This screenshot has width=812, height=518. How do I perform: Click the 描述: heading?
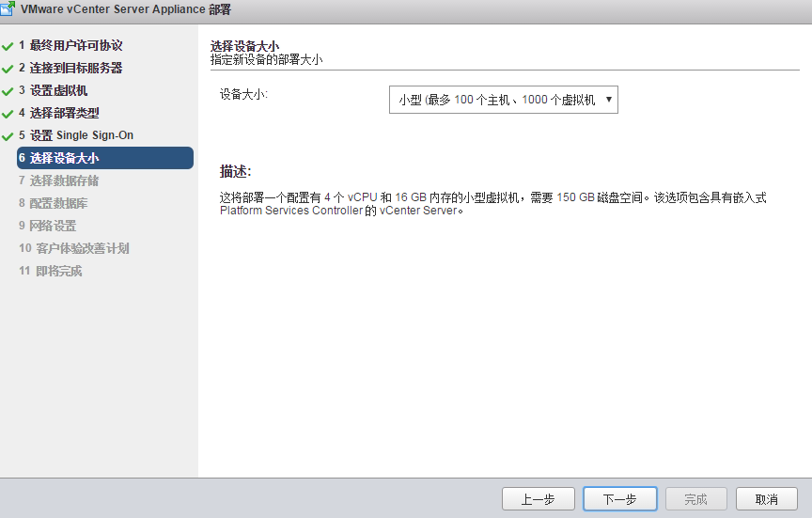[x=235, y=171]
